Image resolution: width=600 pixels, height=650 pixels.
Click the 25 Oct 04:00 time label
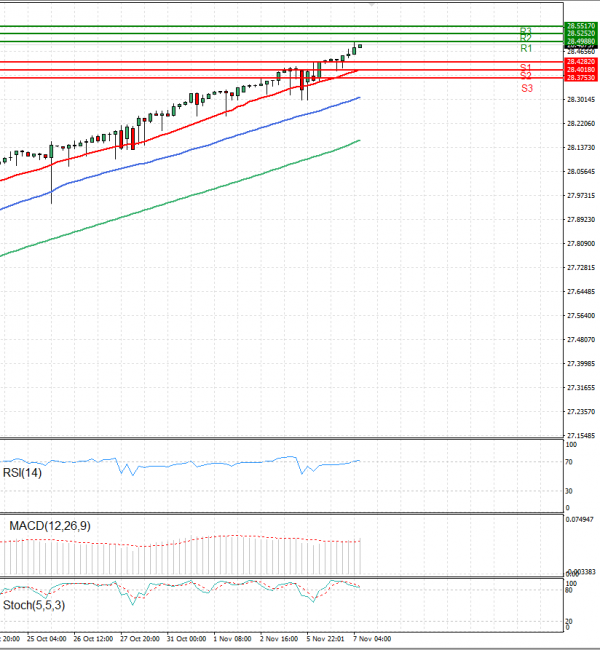tap(47, 637)
